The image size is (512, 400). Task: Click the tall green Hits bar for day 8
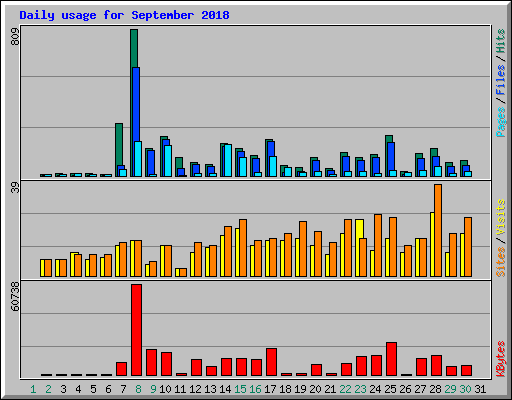tap(134, 48)
